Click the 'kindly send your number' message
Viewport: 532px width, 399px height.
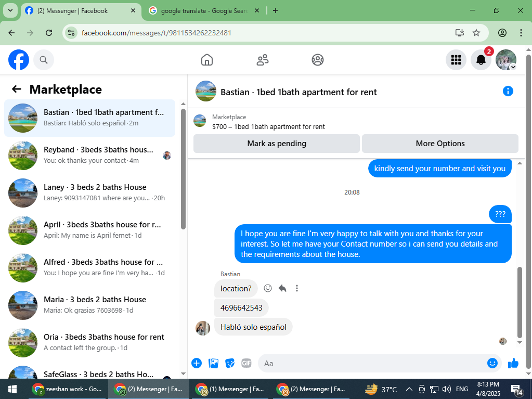tap(440, 168)
